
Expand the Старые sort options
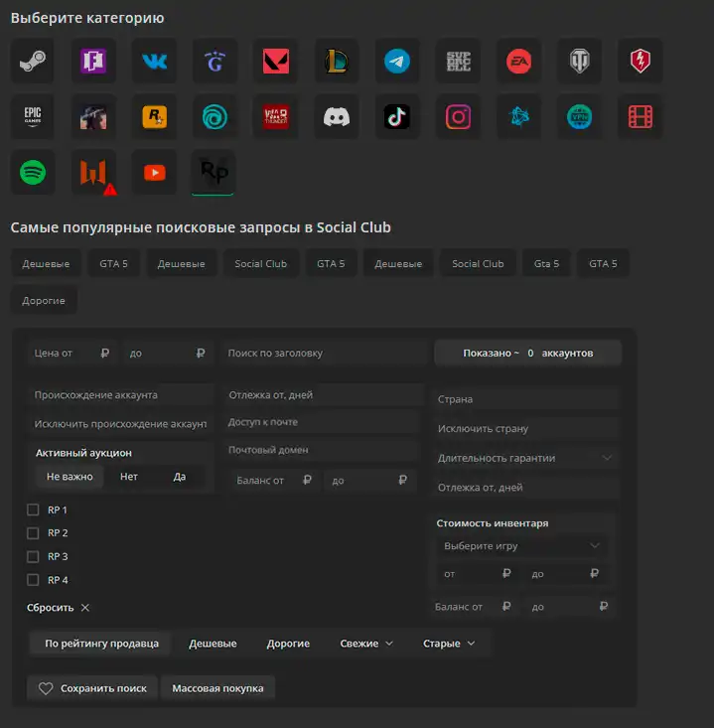click(449, 644)
